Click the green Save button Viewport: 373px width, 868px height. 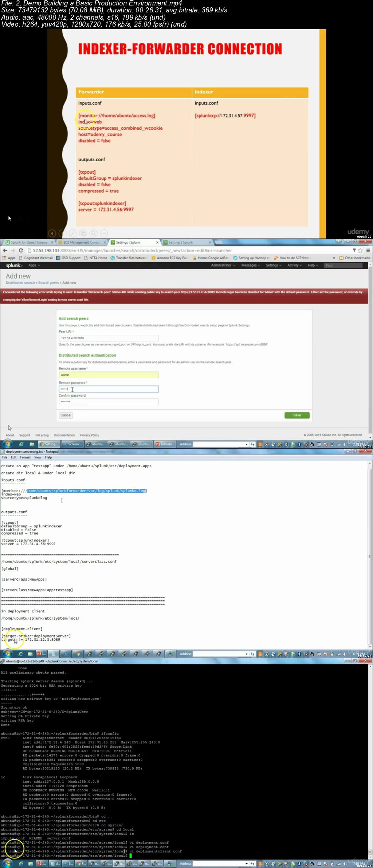297,415
